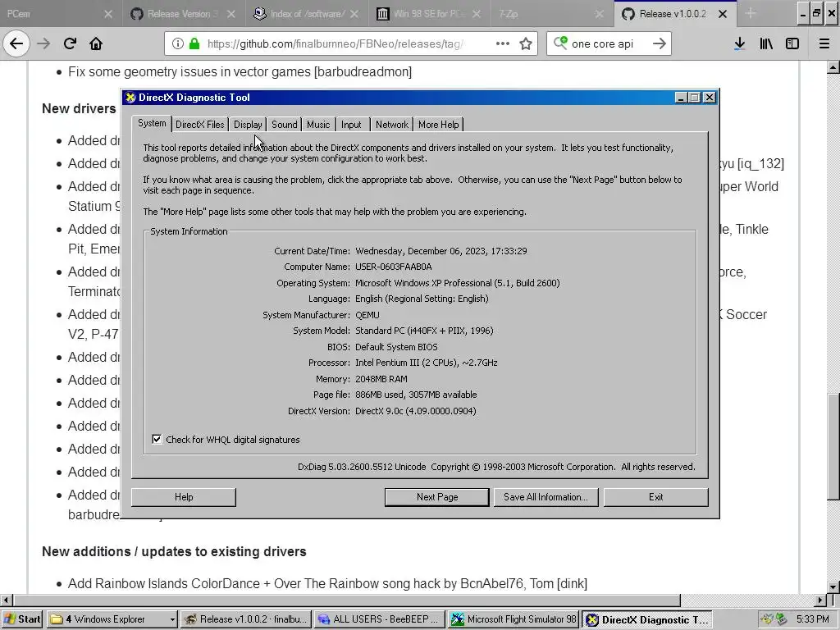
Task: Show site information icon in address bar
Action: (x=178, y=43)
